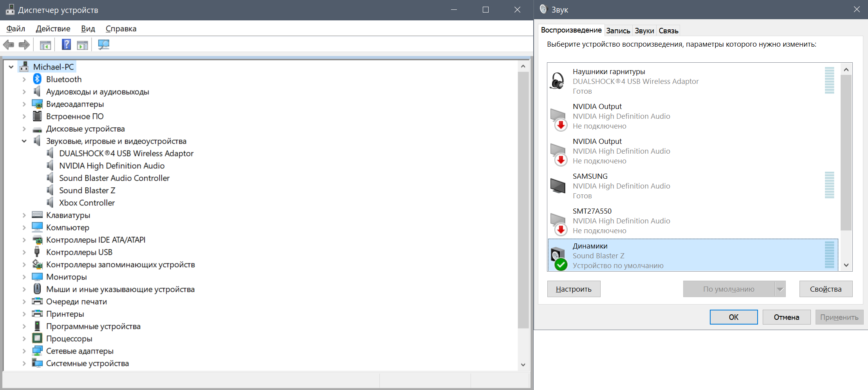Screen dimensions: 868x390
Task: Expand Аудиовходы и аудиовыходы category
Action: coord(24,92)
